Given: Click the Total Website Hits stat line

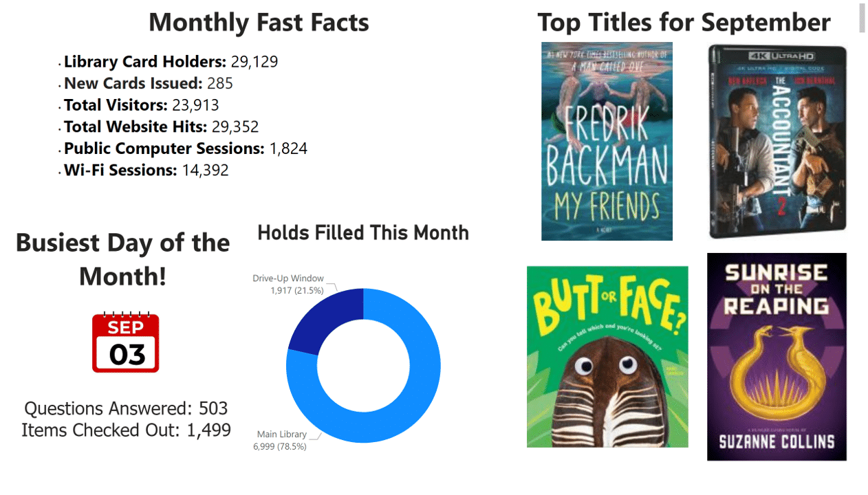Looking at the screenshot, I should pos(161,127).
